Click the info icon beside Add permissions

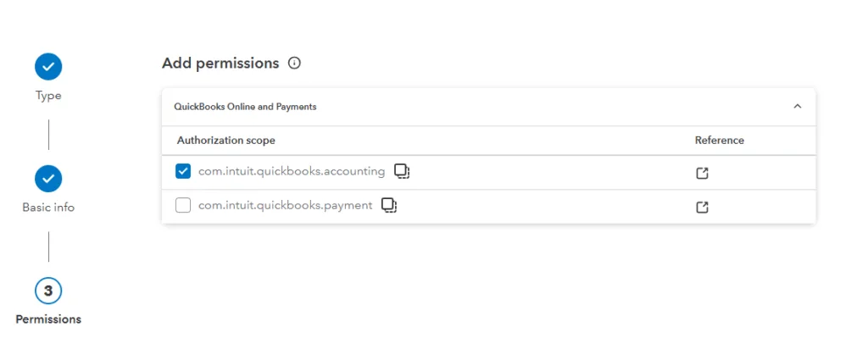(x=294, y=63)
